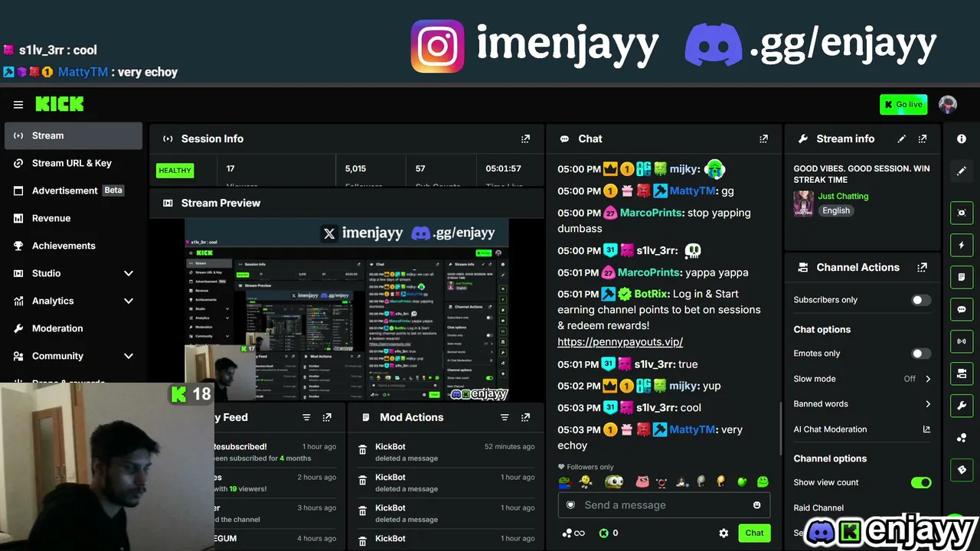Image resolution: width=980 pixels, height=551 pixels.
Task: Expand the Studio sidebar section
Action: (x=129, y=273)
